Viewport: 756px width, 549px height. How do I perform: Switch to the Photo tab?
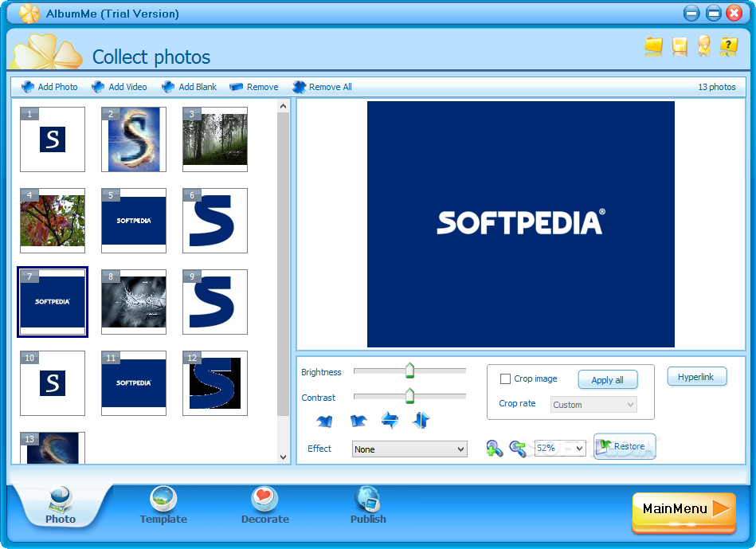point(61,506)
